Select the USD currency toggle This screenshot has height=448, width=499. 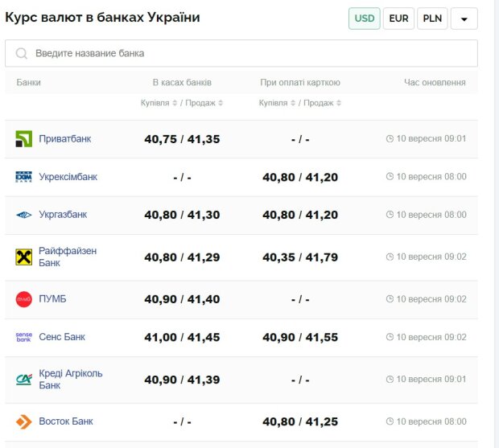point(365,18)
